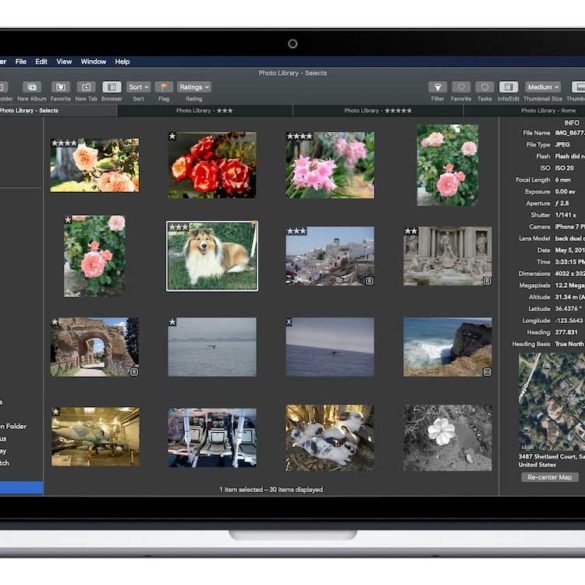This screenshot has width=585, height=585.
Task: Click the "Photo Library - Selects" window title
Action: pos(293,73)
